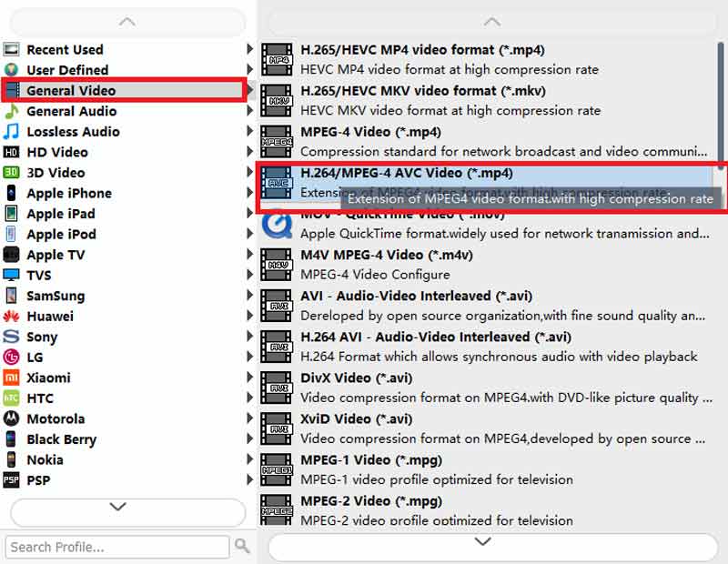Click the Apple TV icon
The width and height of the screenshot is (728, 564).
coord(11,255)
